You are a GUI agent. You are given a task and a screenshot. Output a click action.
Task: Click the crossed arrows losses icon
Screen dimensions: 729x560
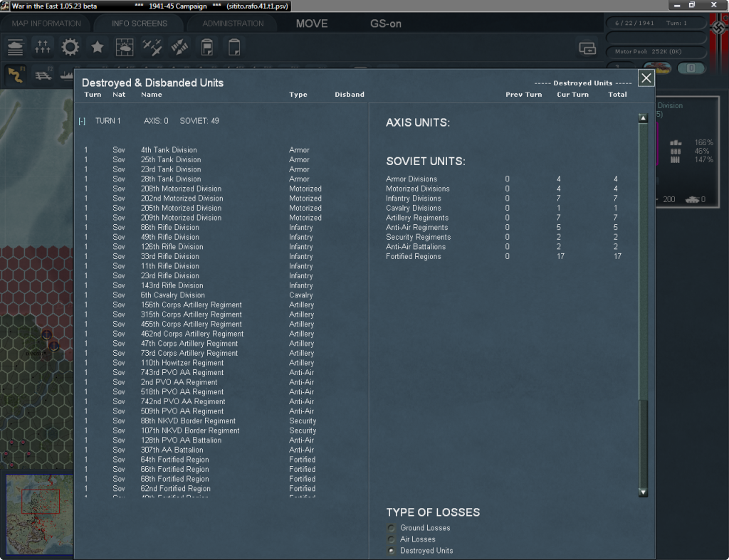coord(179,47)
